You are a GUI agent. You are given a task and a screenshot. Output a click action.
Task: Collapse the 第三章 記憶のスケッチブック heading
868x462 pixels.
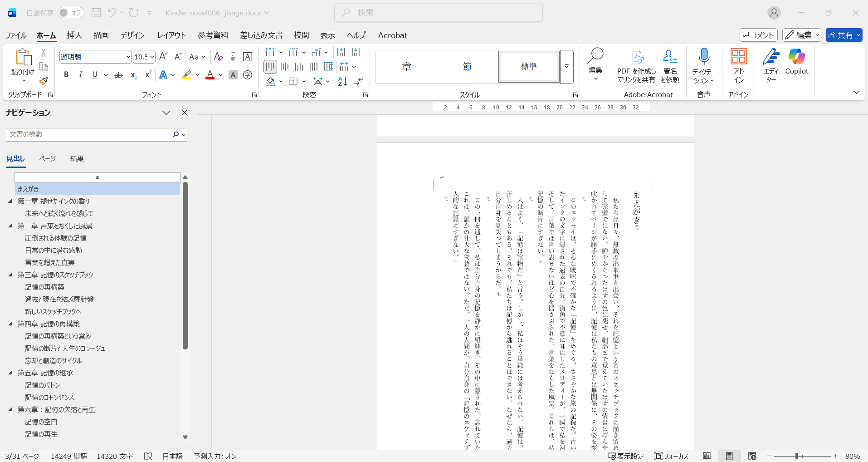pyautogui.click(x=10, y=275)
